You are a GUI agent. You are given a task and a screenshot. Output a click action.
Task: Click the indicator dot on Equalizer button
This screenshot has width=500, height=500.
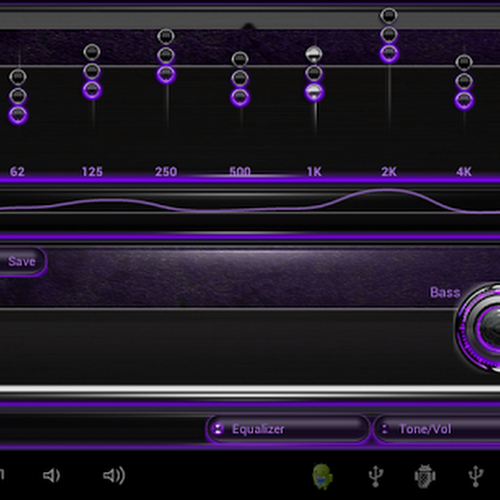click(x=218, y=429)
